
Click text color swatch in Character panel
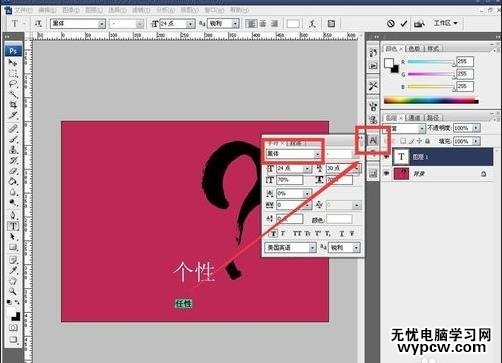[339, 220]
